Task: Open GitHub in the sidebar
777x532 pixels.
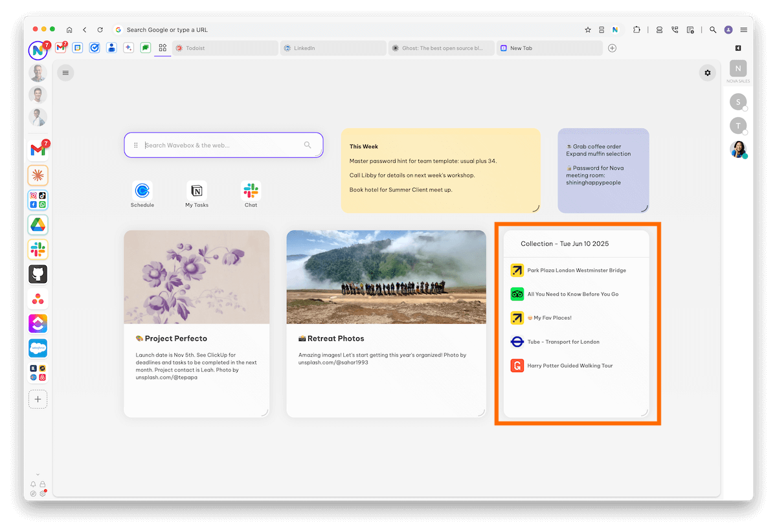Action: click(38, 274)
